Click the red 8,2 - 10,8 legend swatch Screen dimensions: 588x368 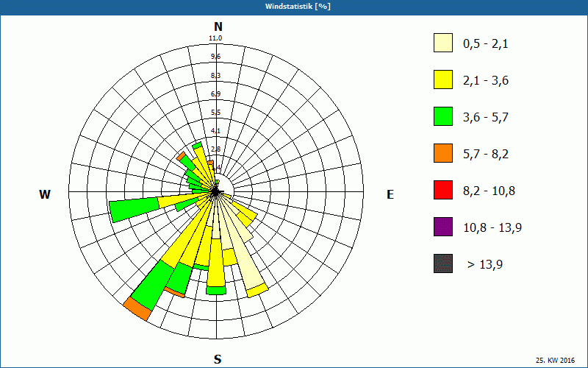(x=443, y=190)
